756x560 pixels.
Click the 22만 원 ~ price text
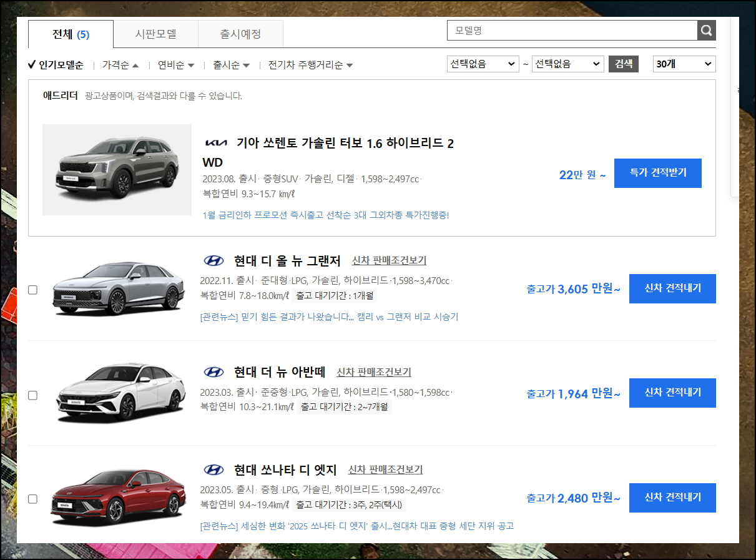point(582,175)
